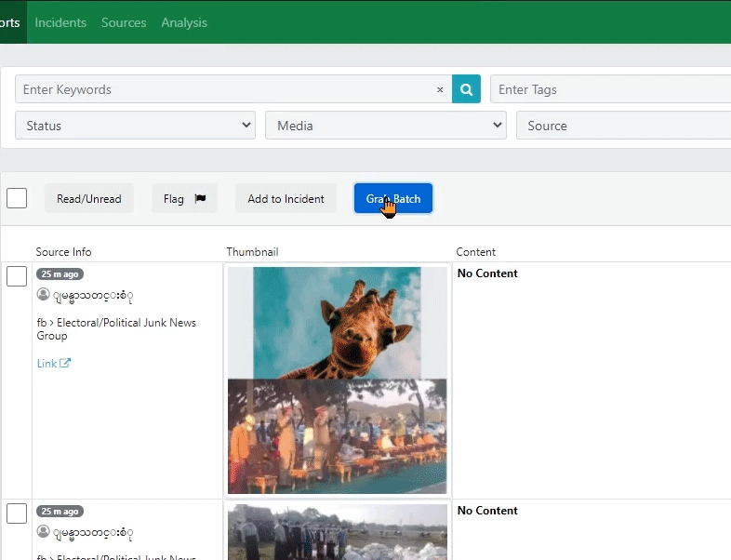Click the Burmese author name in first report
Viewport: 731px width, 560px height.
point(93,296)
